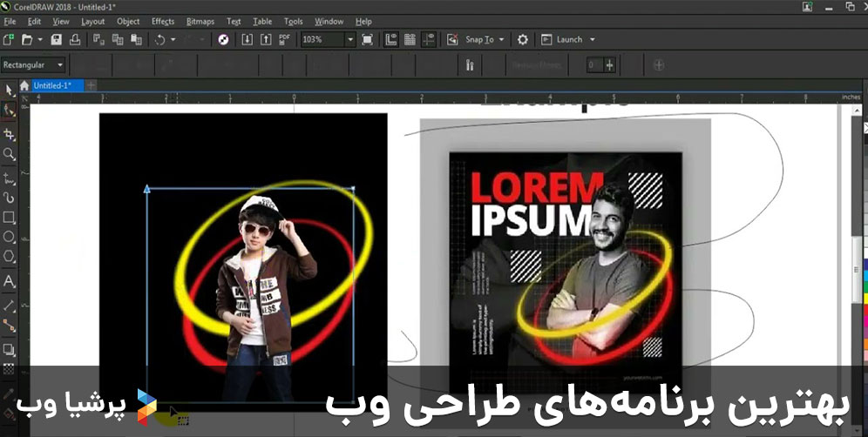Click the Welcome Screen home icon

(24, 85)
